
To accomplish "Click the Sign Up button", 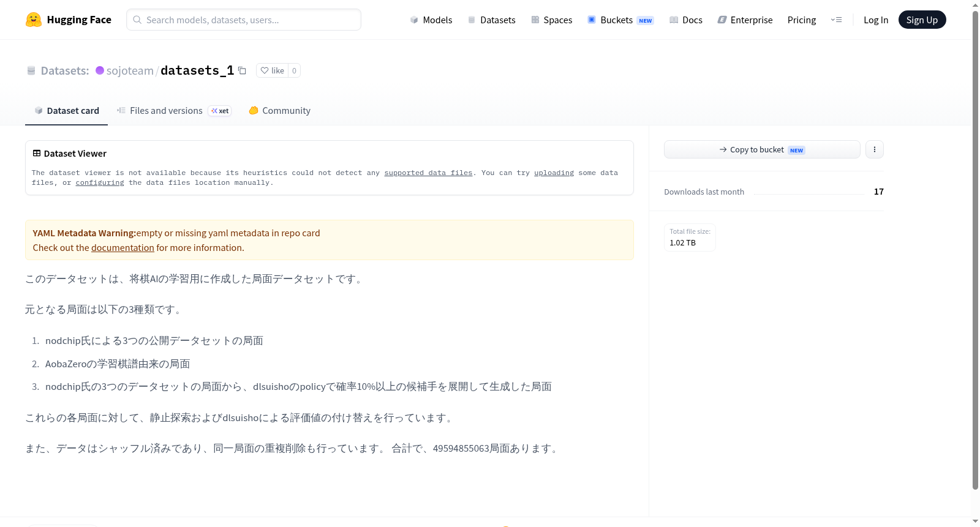I will coord(922,20).
